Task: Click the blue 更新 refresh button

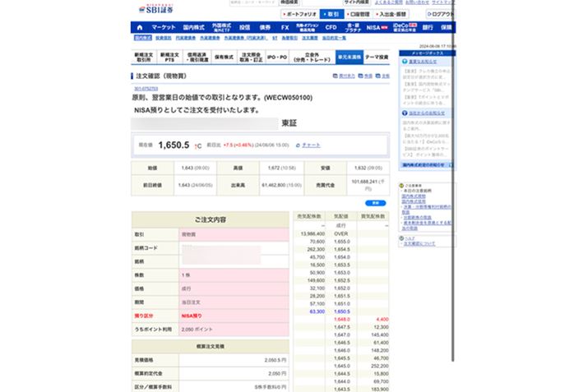Action: 375,202
